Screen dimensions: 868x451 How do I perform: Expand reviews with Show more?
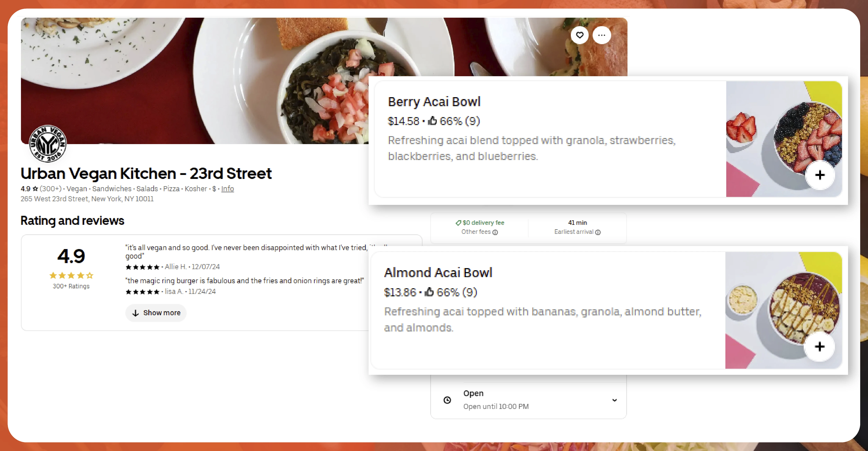[156, 313]
